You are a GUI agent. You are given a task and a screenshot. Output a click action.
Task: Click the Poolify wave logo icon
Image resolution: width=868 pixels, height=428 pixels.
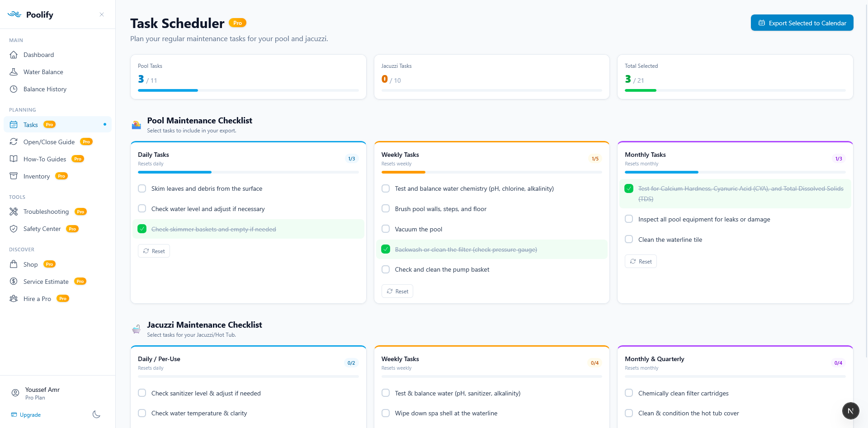(14, 14)
